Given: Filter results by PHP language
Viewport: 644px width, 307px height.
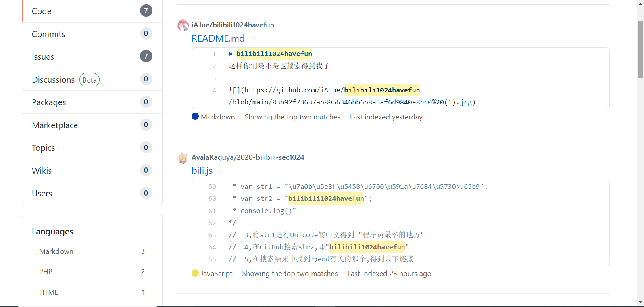Looking at the screenshot, I should [92, 271].
